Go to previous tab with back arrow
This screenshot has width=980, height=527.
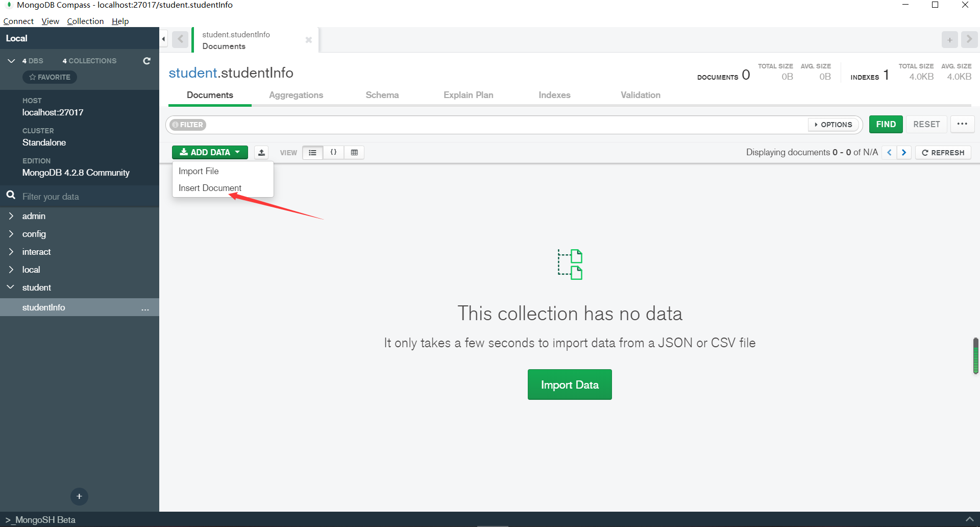(x=180, y=39)
